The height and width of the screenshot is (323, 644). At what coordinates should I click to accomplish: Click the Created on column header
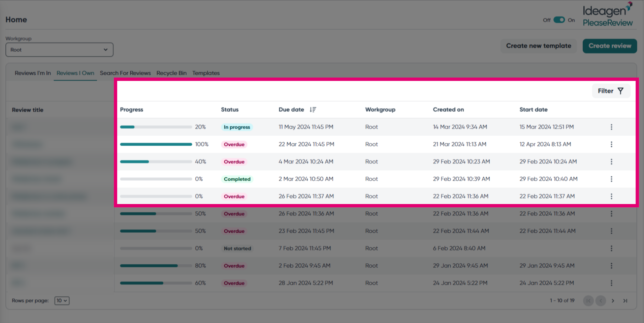click(x=448, y=110)
